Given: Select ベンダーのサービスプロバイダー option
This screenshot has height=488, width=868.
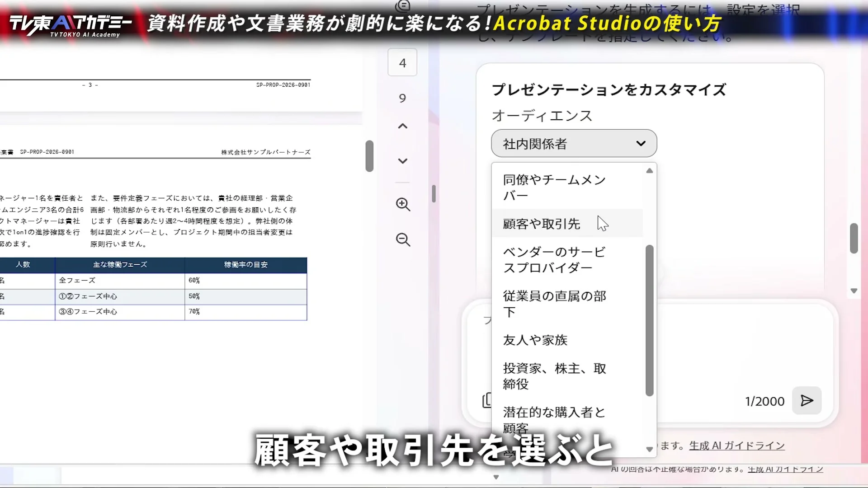Looking at the screenshot, I should click(567, 260).
